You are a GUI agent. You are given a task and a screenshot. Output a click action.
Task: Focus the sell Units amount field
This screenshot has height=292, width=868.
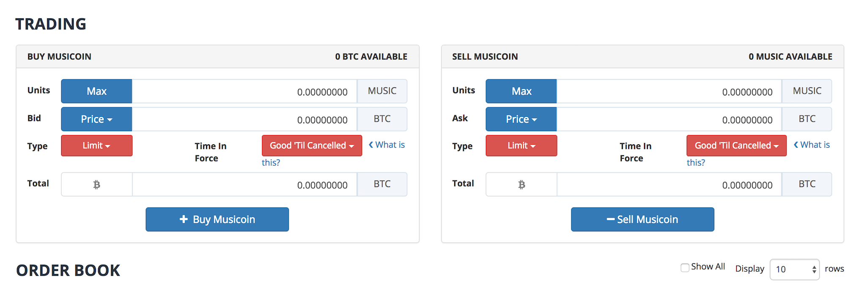pos(669,91)
